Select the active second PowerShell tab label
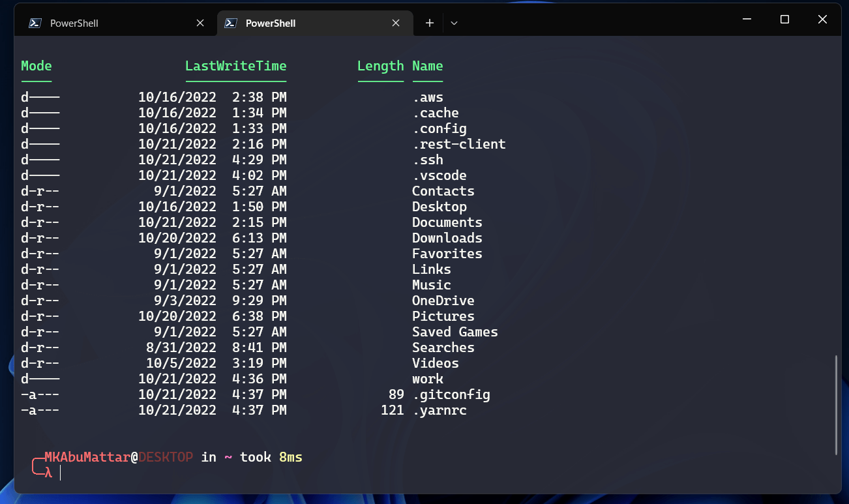849x504 pixels. (270, 23)
